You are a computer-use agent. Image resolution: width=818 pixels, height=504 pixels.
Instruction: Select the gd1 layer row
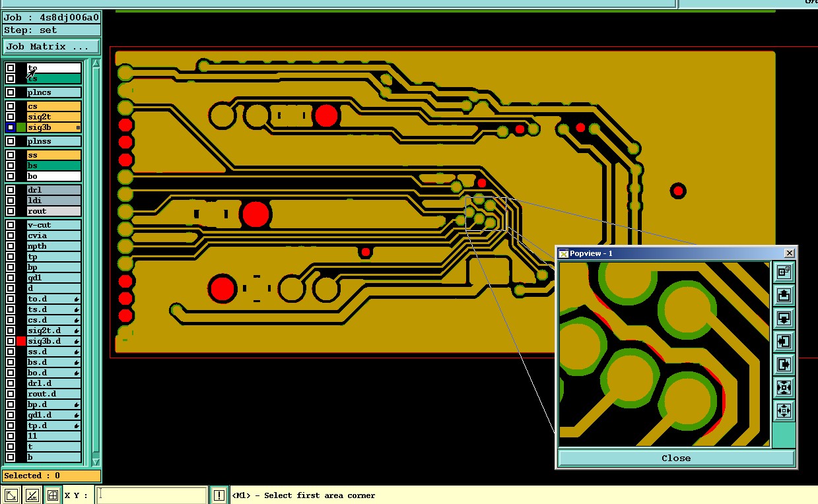tap(54, 278)
